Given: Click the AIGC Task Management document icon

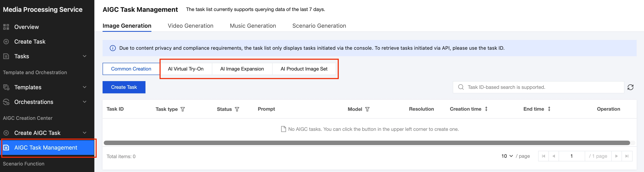Looking at the screenshot, I should point(6,148).
